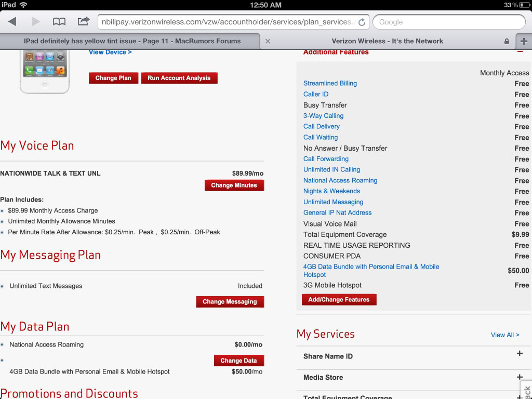Click the $50.00 data bundle feature price

pos(518,270)
